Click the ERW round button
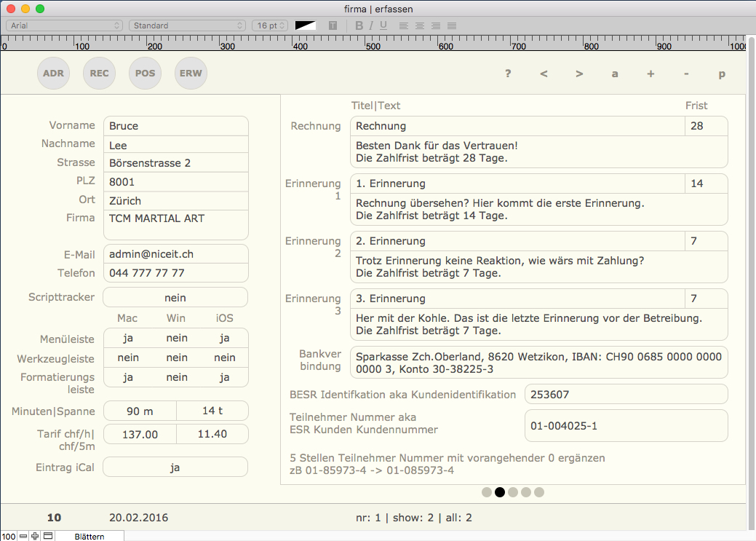 (x=191, y=74)
